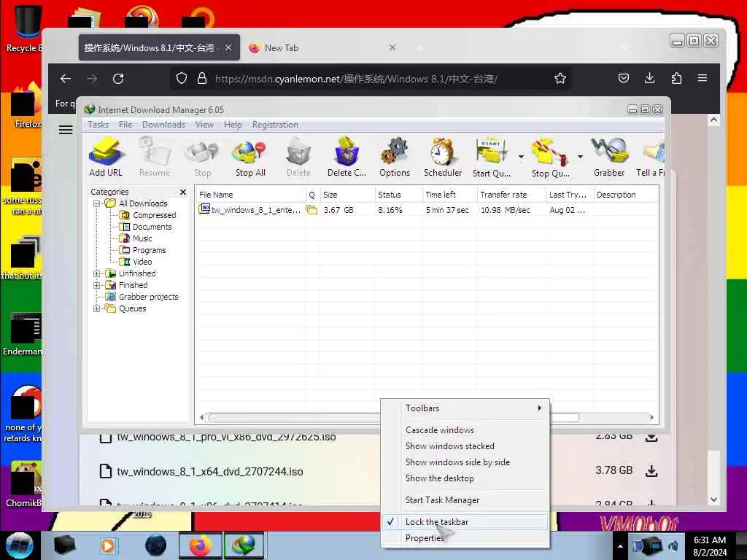Click the Tell a Friend icon
This screenshot has width=747, height=560.
coord(651,157)
